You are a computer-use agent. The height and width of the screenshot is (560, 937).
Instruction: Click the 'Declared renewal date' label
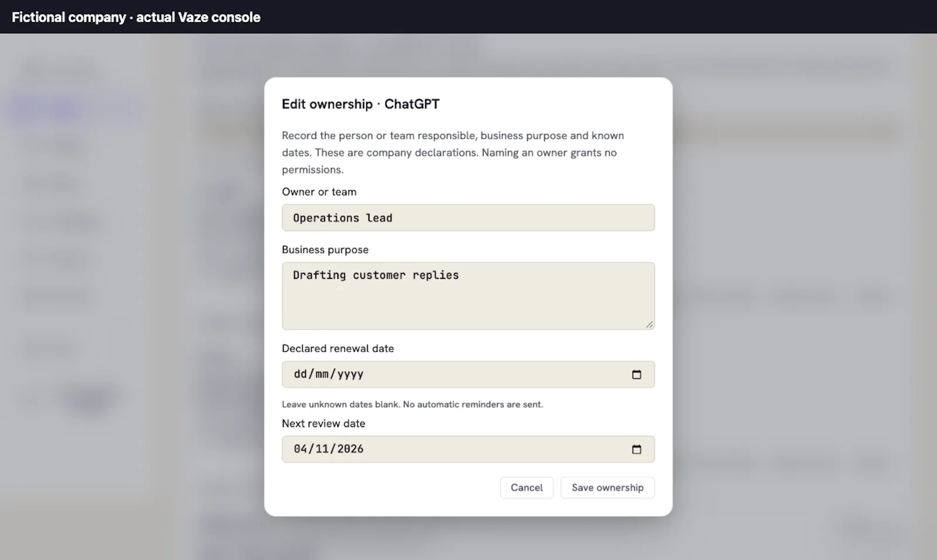pyautogui.click(x=338, y=349)
